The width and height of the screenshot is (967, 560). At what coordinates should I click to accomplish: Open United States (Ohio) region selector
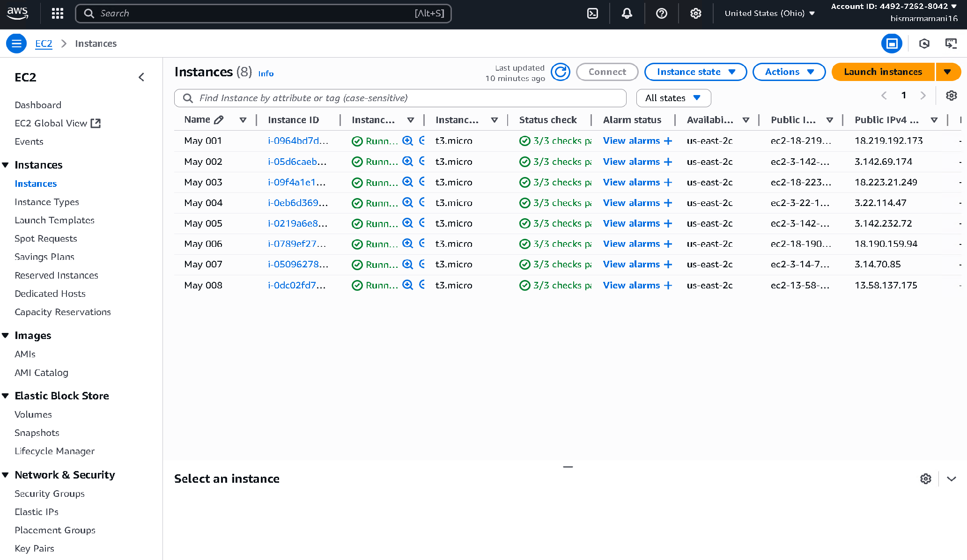pyautogui.click(x=770, y=13)
